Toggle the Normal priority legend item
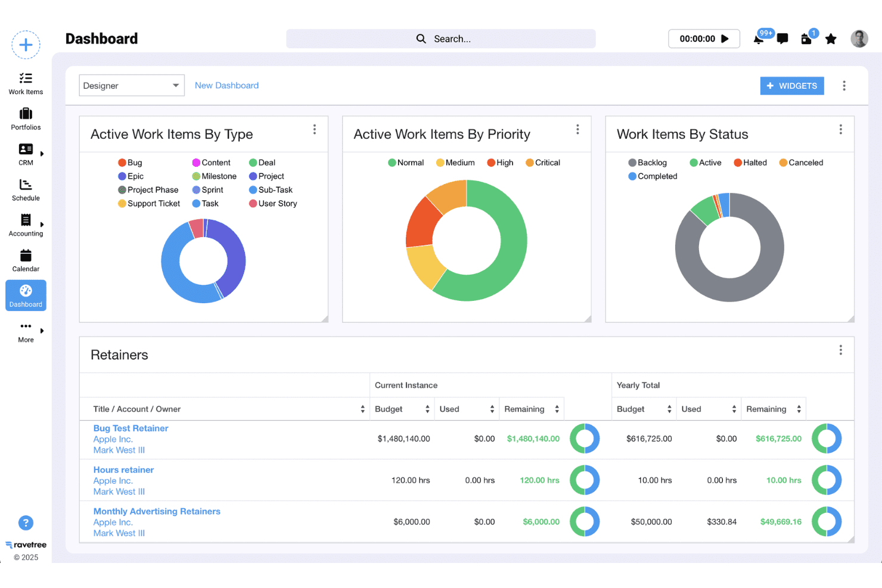The image size is (882, 588). pyautogui.click(x=406, y=163)
